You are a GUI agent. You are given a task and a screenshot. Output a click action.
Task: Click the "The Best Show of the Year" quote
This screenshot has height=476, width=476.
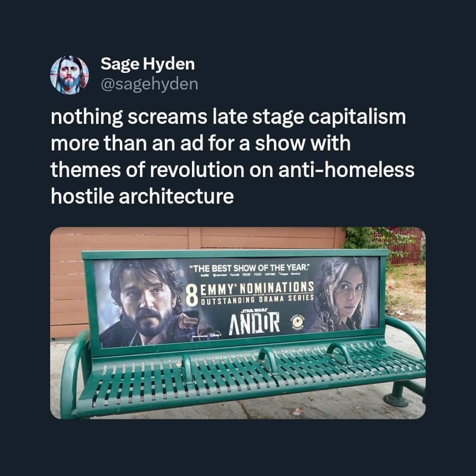(x=250, y=268)
